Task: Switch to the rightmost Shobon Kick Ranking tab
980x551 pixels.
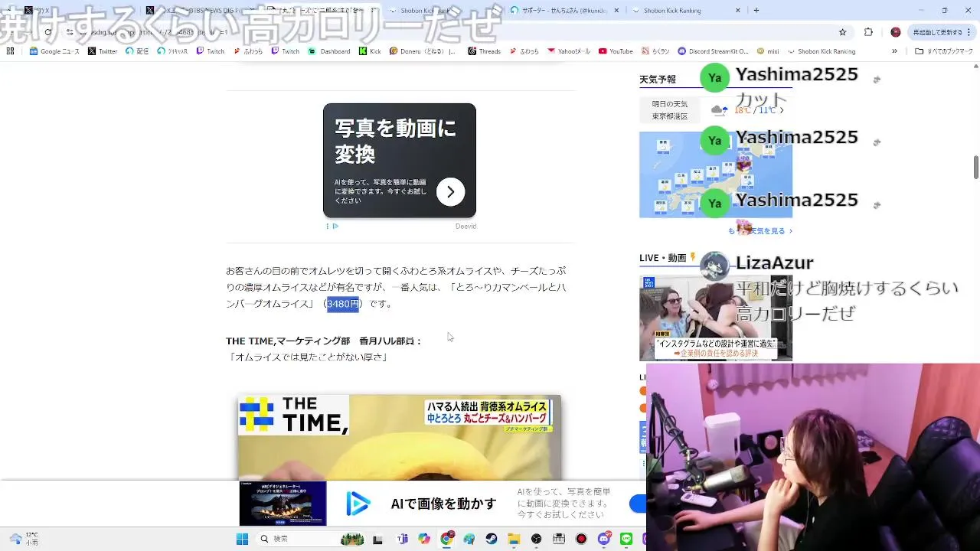Action: coord(688,10)
